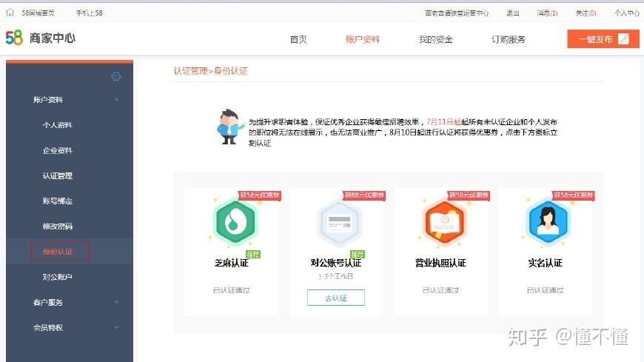Image resolution: width=644 pixels, height=362 pixels.
Task: Click 已认证通过 under 营业执照认证
Action: (440, 290)
